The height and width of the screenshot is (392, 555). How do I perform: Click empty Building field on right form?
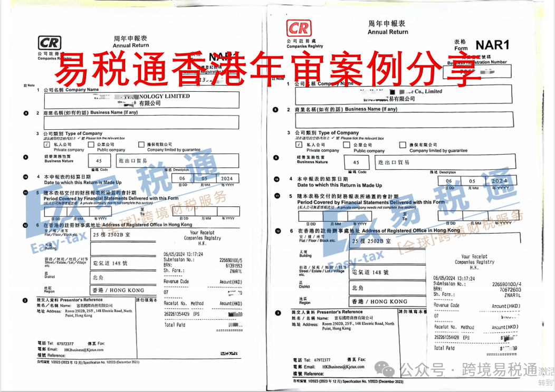point(388,256)
